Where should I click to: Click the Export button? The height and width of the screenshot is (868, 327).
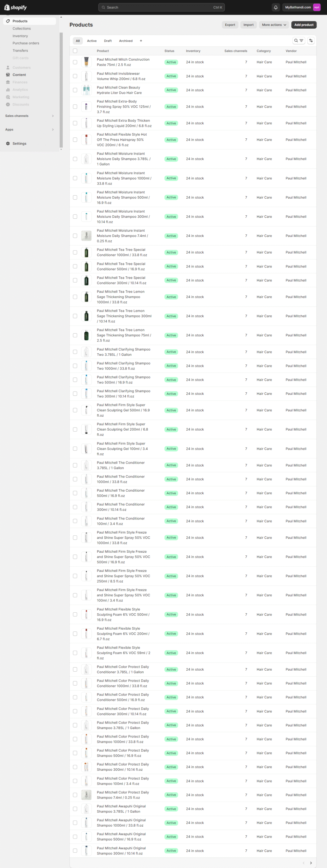pos(230,25)
